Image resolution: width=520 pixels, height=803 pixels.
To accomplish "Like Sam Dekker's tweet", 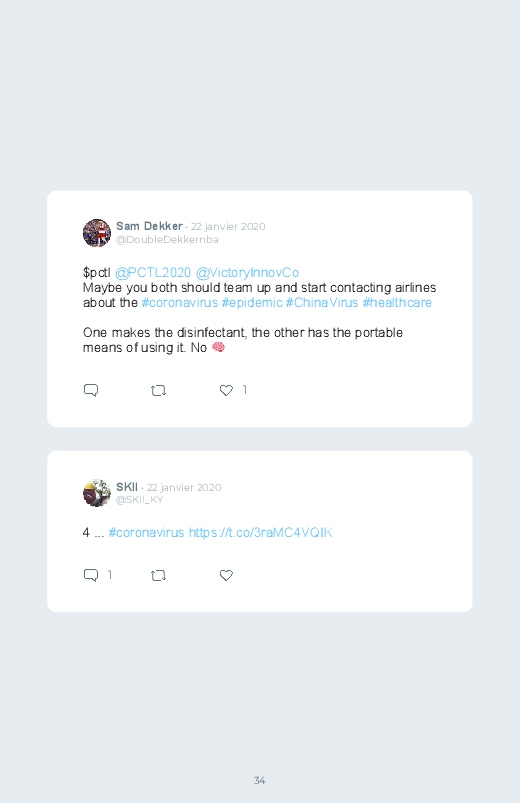I will 226,390.
